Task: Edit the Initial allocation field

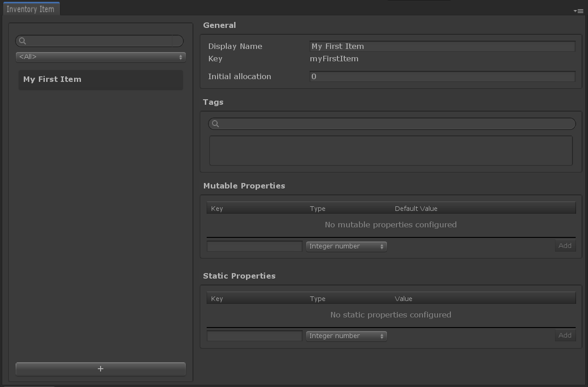Action: 442,76
